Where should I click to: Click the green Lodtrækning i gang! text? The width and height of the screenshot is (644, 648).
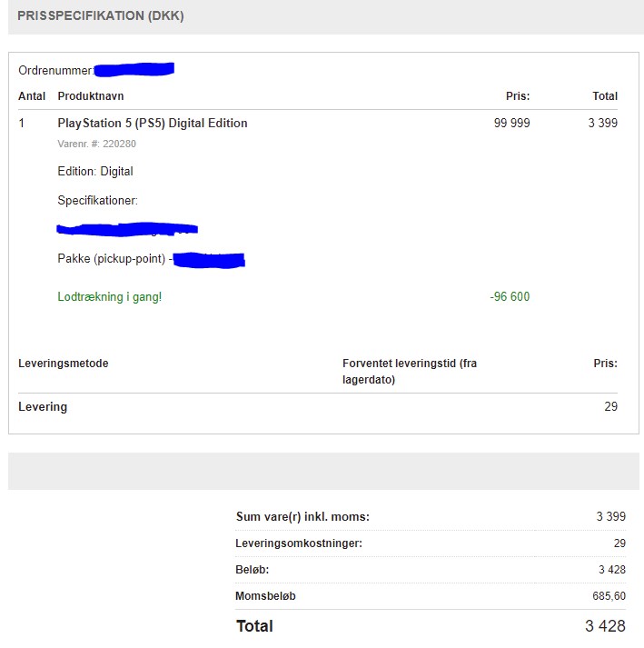click(x=109, y=297)
